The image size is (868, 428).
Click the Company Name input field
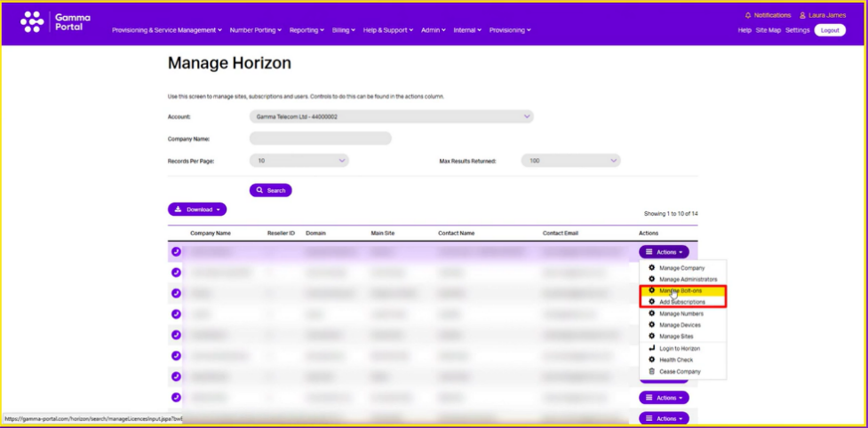click(x=321, y=139)
